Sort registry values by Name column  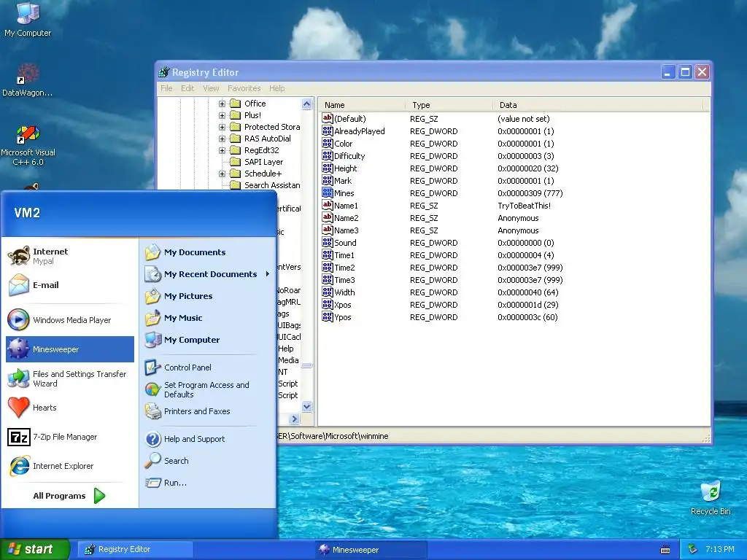click(362, 105)
